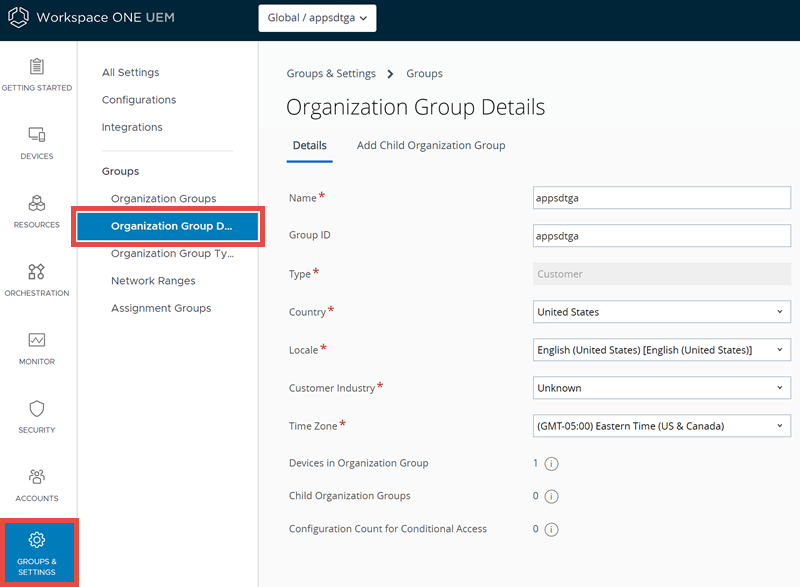The width and height of the screenshot is (800, 587).
Task: Open the Devices section icon
Action: pyautogui.click(x=37, y=135)
